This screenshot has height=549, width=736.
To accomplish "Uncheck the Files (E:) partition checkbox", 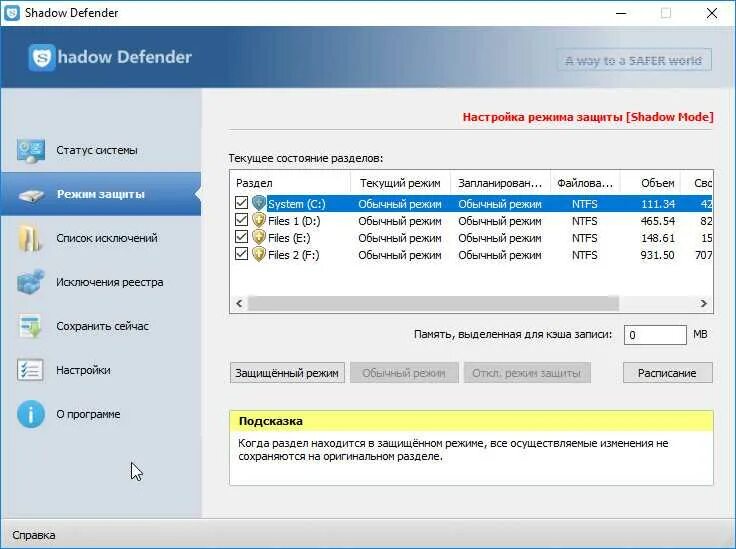I will tap(241, 237).
